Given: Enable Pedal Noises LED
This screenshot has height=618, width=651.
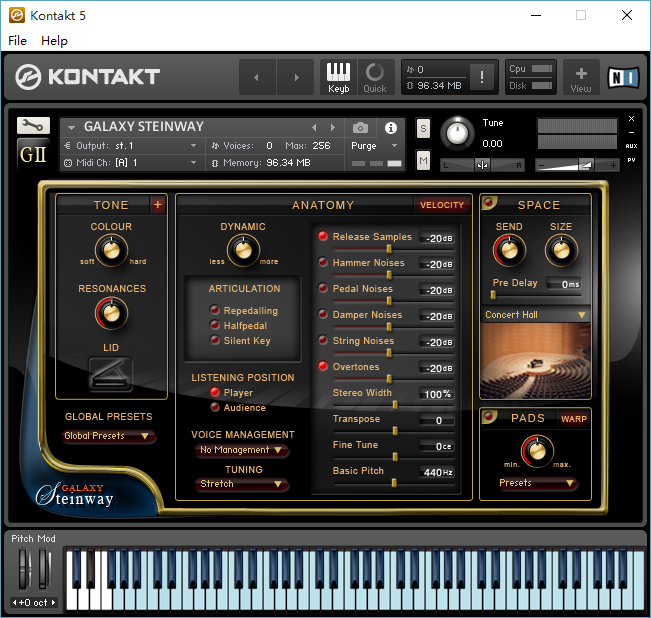Looking at the screenshot, I should (323, 288).
